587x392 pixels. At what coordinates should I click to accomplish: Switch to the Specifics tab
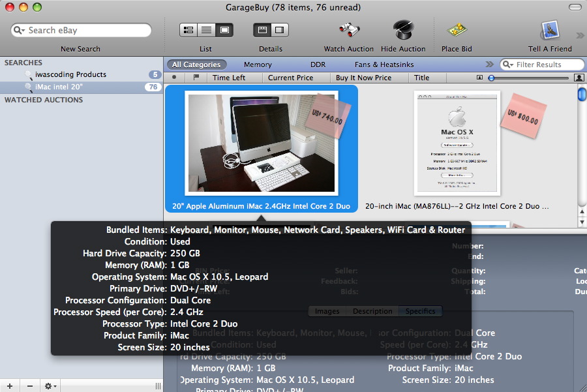[421, 311]
